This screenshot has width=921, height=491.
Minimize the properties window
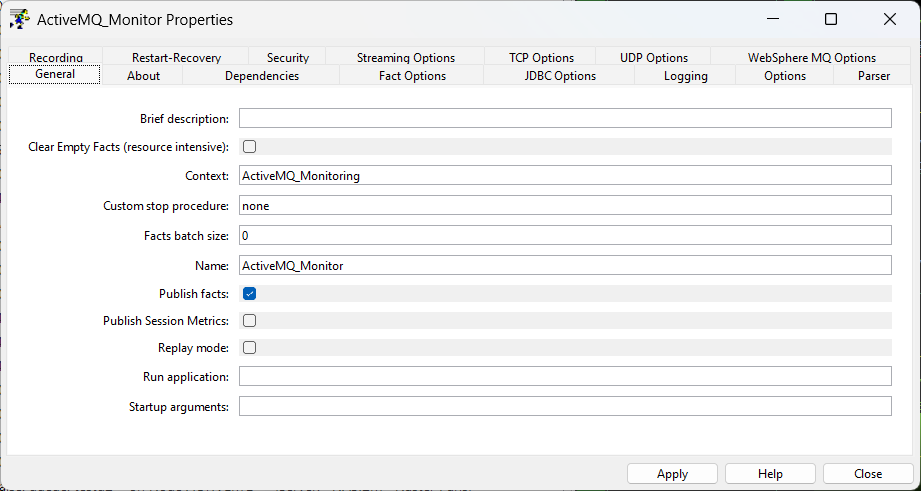[772, 19]
